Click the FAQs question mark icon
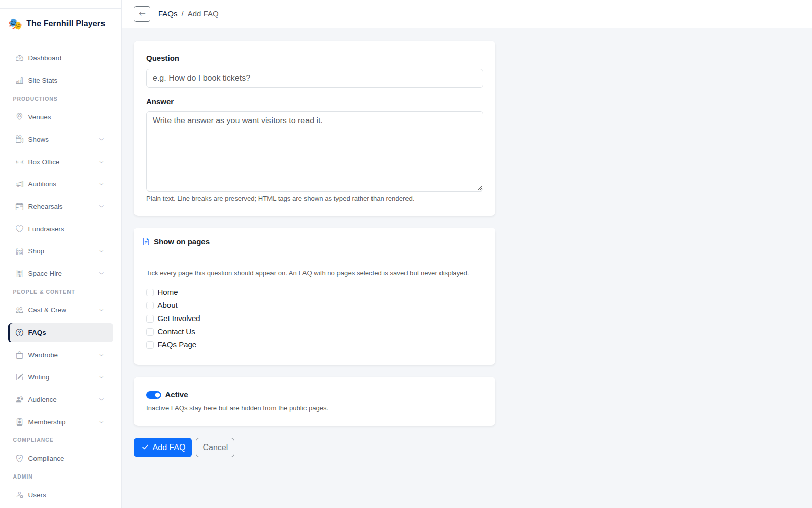812x508 pixels. tap(19, 333)
